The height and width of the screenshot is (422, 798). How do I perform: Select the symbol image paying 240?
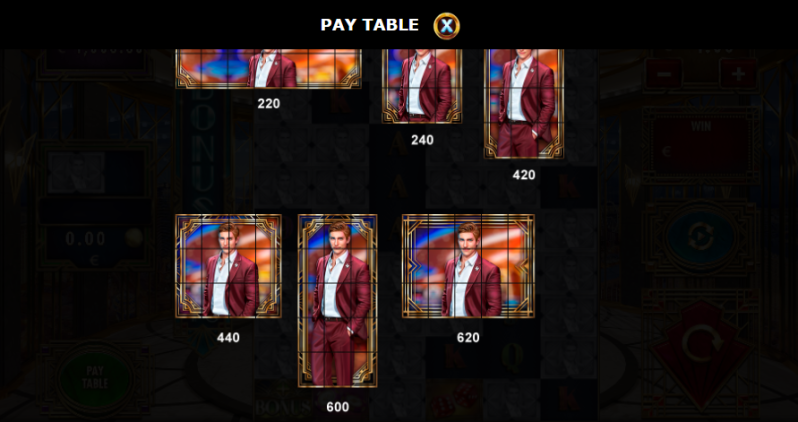422,86
